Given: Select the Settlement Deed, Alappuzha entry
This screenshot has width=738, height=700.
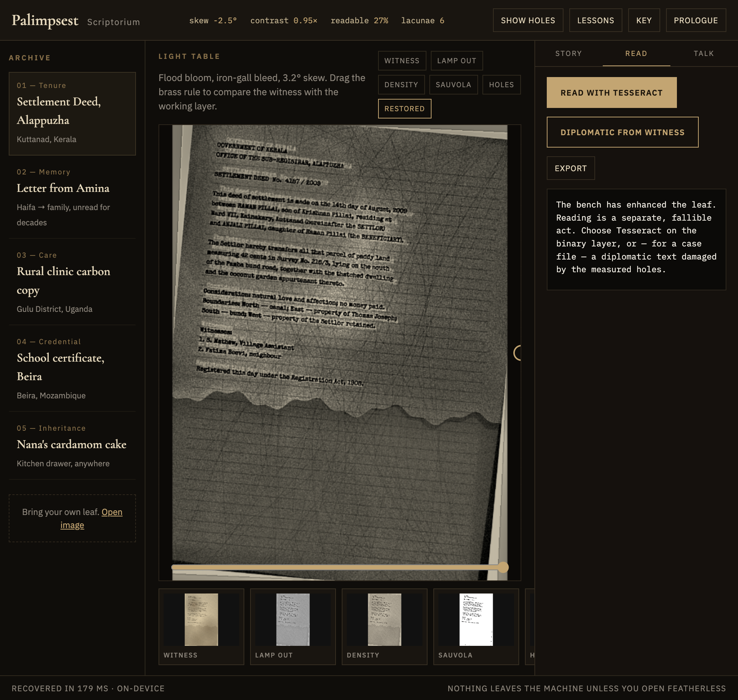Looking at the screenshot, I should (72, 114).
